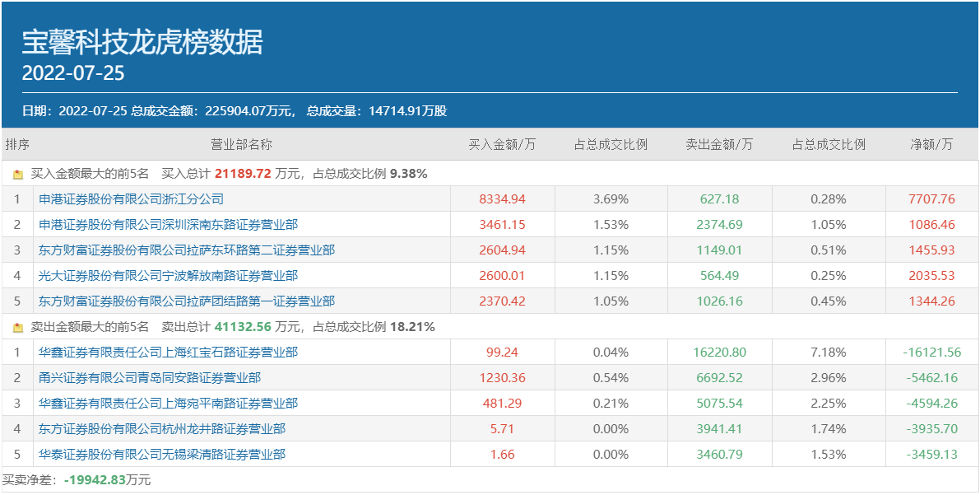Click the sell amount 16220.80 cell
Screen dimensions: 980x495
point(719,353)
